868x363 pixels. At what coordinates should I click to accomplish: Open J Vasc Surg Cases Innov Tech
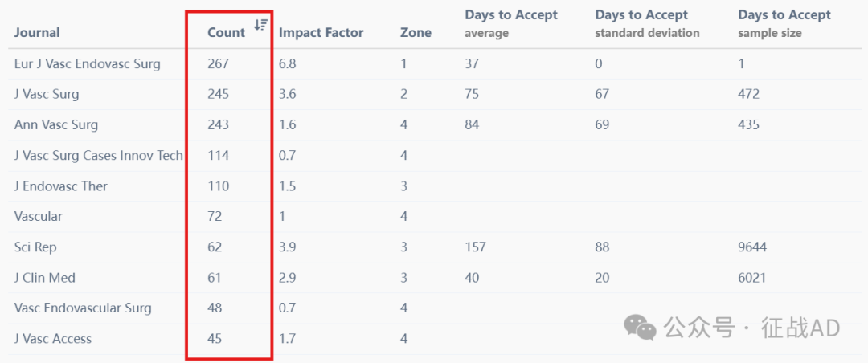pyautogui.click(x=99, y=156)
